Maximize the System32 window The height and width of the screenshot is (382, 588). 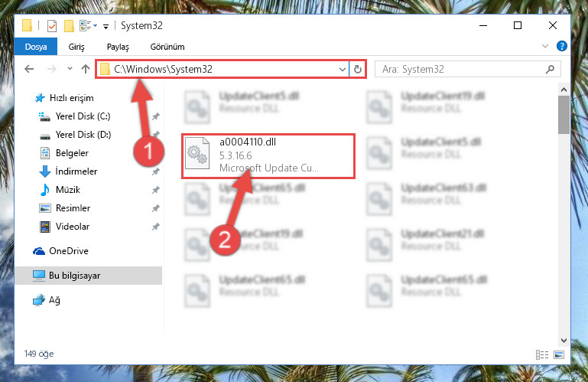point(518,25)
